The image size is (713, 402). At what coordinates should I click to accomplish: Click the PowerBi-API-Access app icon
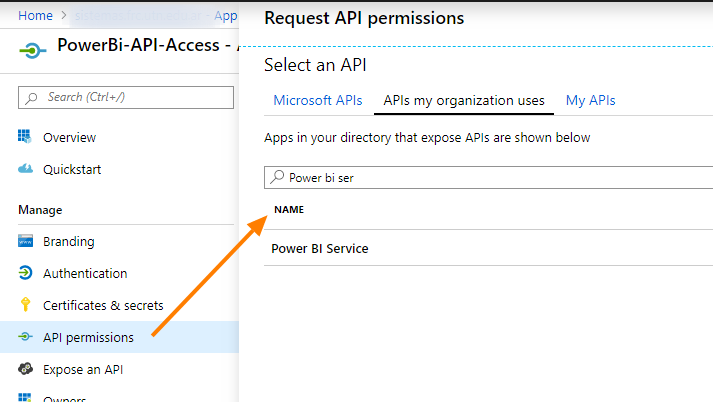pyautogui.click(x=33, y=50)
